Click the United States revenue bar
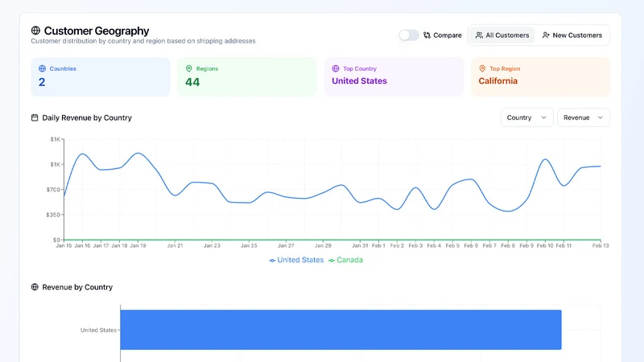The height and width of the screenshot is (362, 644). [341, 330]
